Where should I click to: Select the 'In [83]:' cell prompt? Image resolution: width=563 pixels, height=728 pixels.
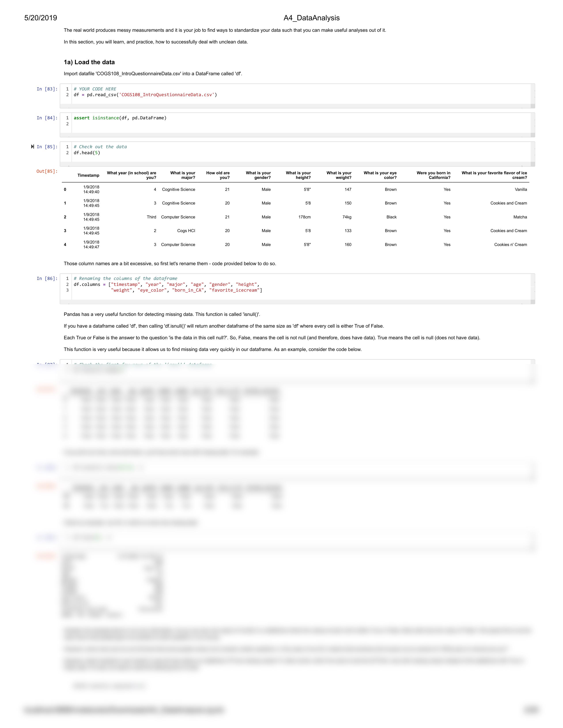pos(47,89)
